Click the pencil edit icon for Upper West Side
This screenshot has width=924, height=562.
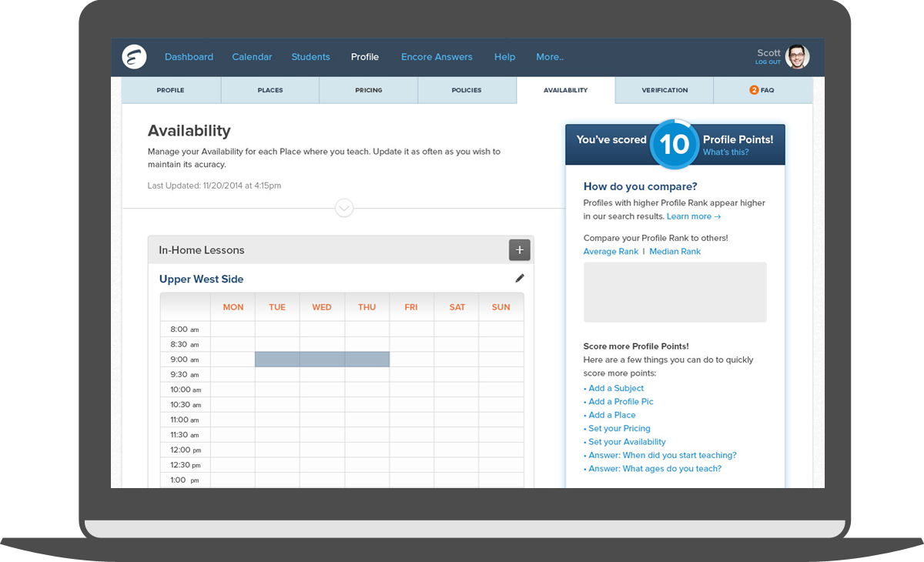point(520,279)
